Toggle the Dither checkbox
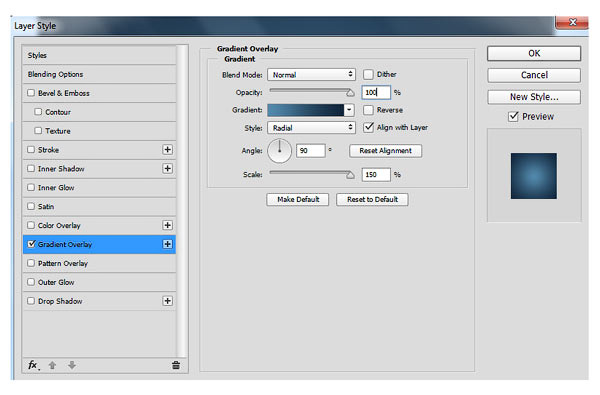 tap(368, 74)
